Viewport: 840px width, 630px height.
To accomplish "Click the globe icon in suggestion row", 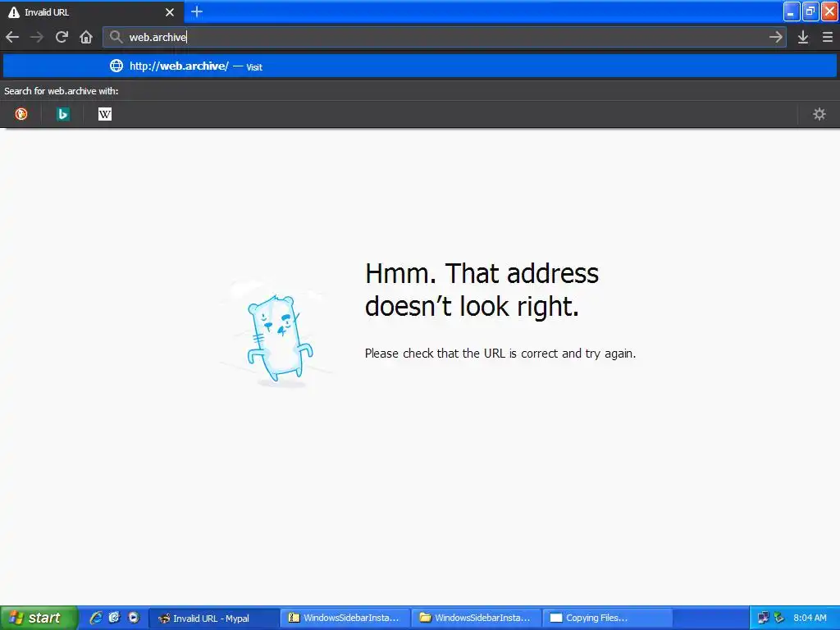I will point(116,66).
